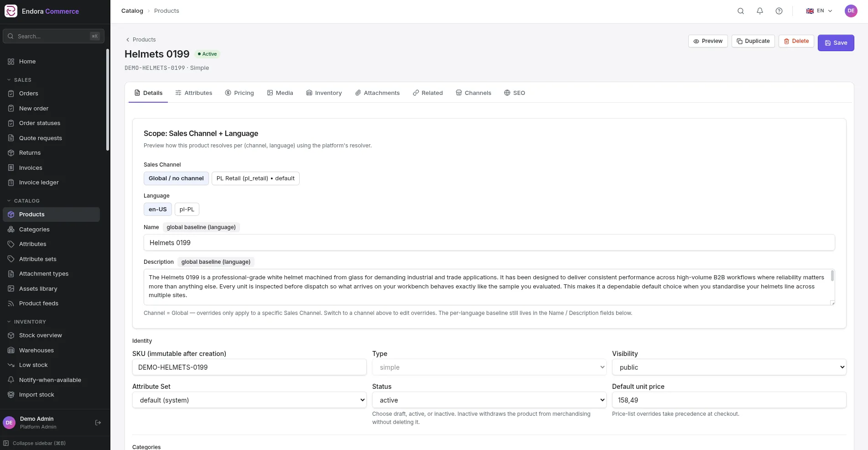The width and height of the screenshot is (868, 450).
Task: Click the Duplicate button
Action: click(753, 41)
